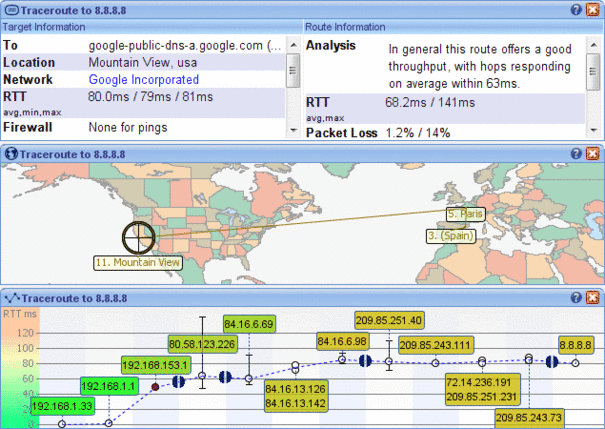Click the 8.8.8.8 destination hop label

coord(575,345)
